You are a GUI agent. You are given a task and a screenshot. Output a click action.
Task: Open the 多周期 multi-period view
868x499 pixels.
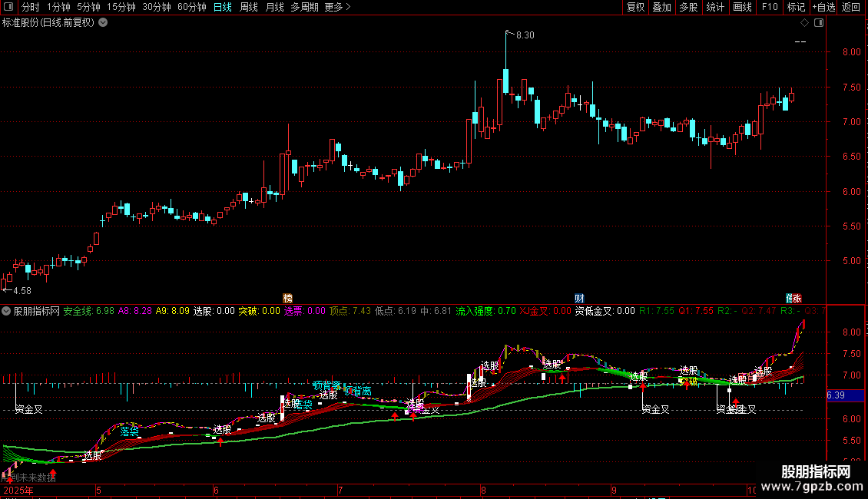(x=304, y=7)
